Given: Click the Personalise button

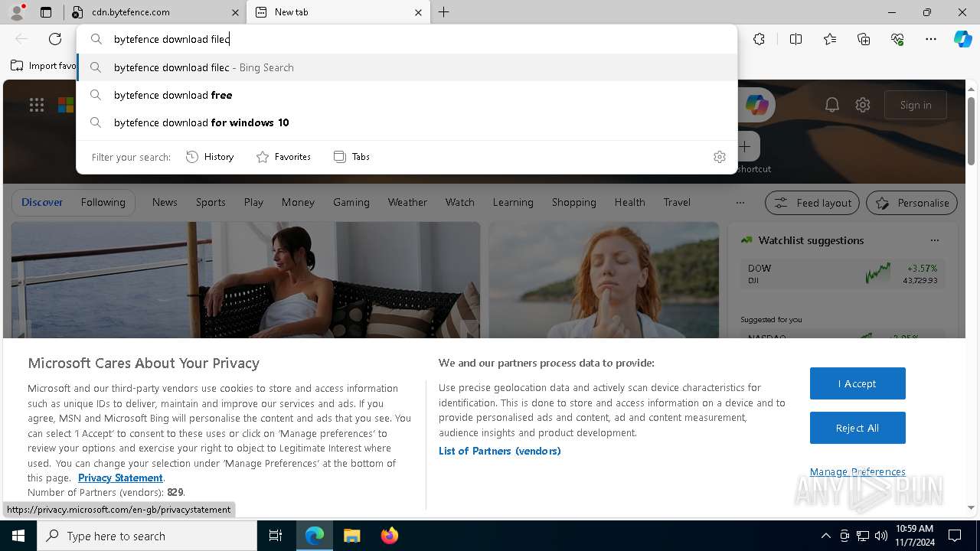Looking at the screenshot, I should tap(912, 203).
